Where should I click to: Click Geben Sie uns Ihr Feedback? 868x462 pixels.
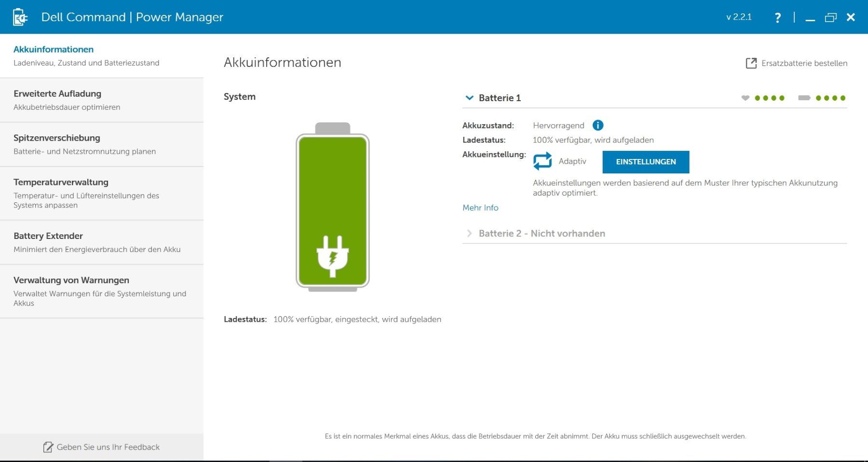(x=108, y=447)
